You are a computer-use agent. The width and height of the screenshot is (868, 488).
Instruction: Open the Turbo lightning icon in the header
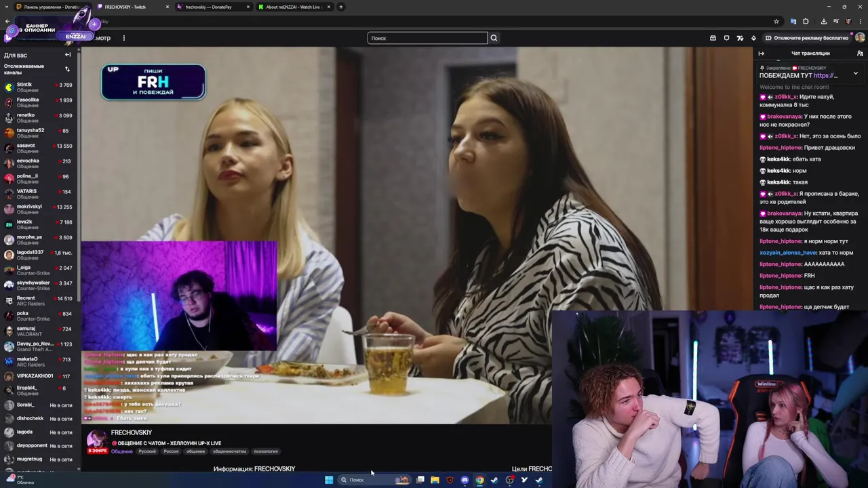740,38
